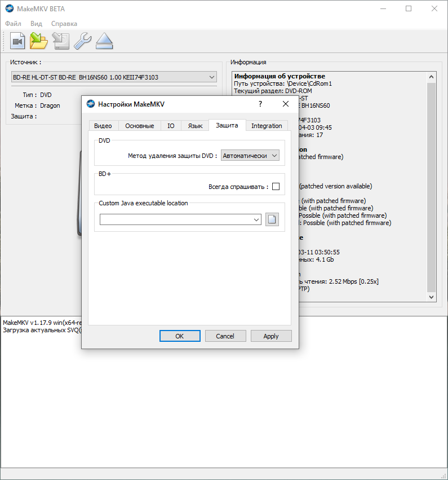Open the Вид menu
Image resolution: width=448 pixels, height=480 pixels.
point(36,24)
